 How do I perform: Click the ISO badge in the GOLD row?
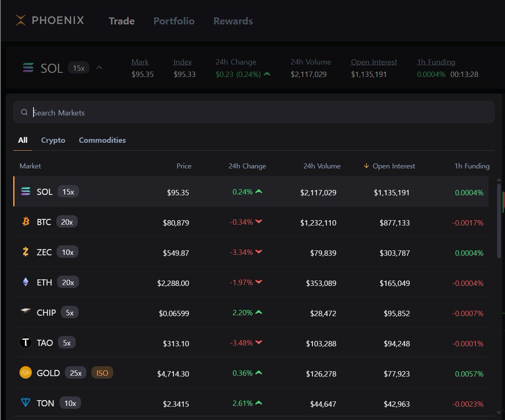tap(102, 373)
